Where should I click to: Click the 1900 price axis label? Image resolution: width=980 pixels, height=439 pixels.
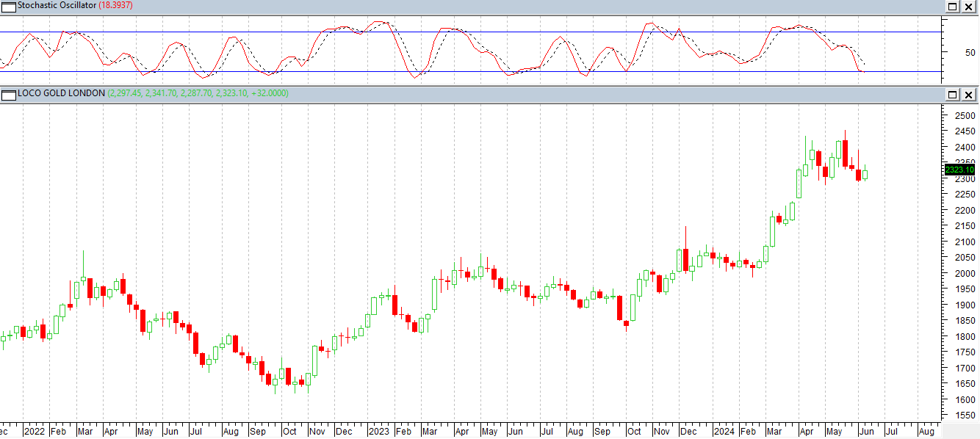[965, 305]
